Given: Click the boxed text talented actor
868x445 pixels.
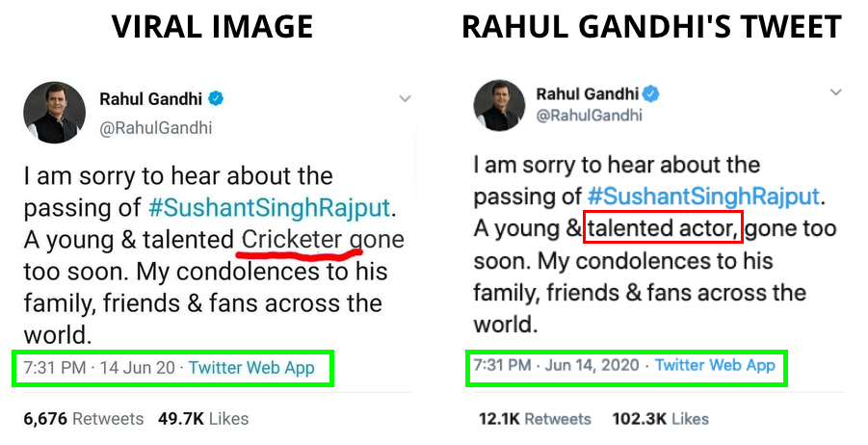Looking at the screenshot, I should point(663,227).
